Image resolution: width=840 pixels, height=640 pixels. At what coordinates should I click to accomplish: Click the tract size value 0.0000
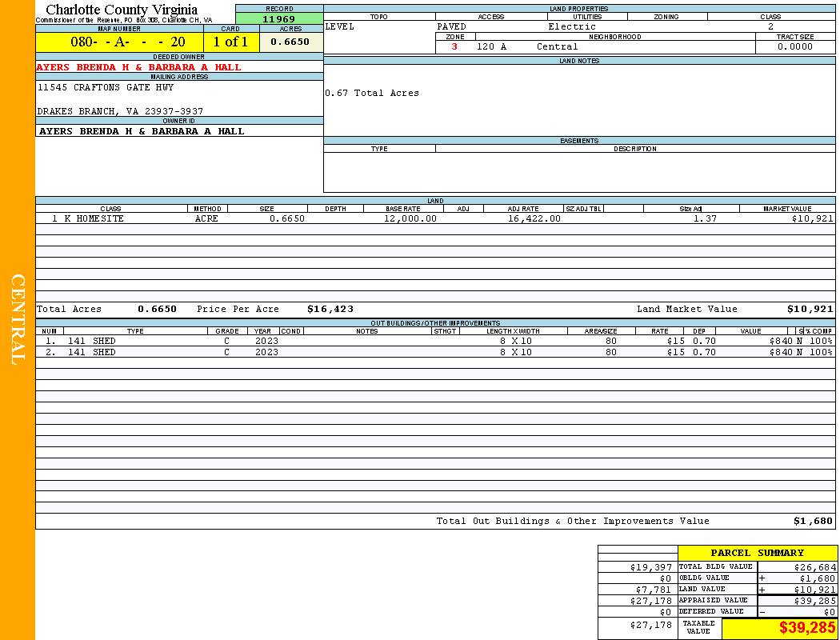point(795,46)
